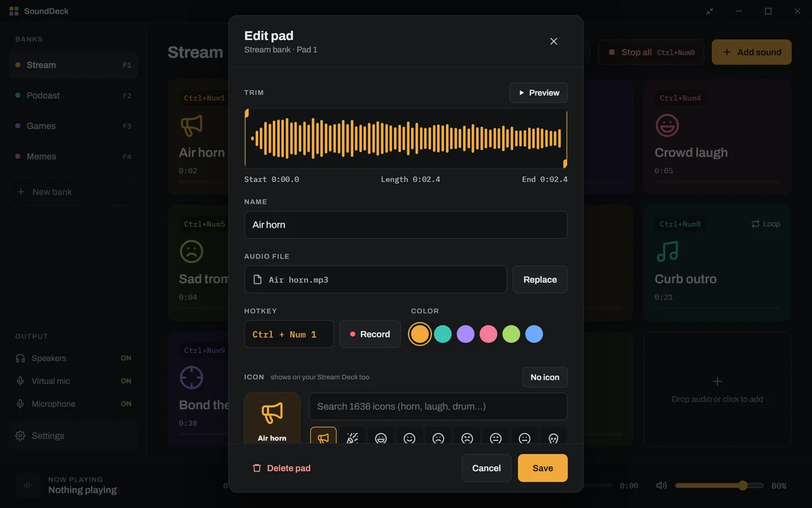Click the Ctrl + Num 1 hotkey field
Image resolution: width=812 pixels, height=508 pixels.
coord(289,334)
